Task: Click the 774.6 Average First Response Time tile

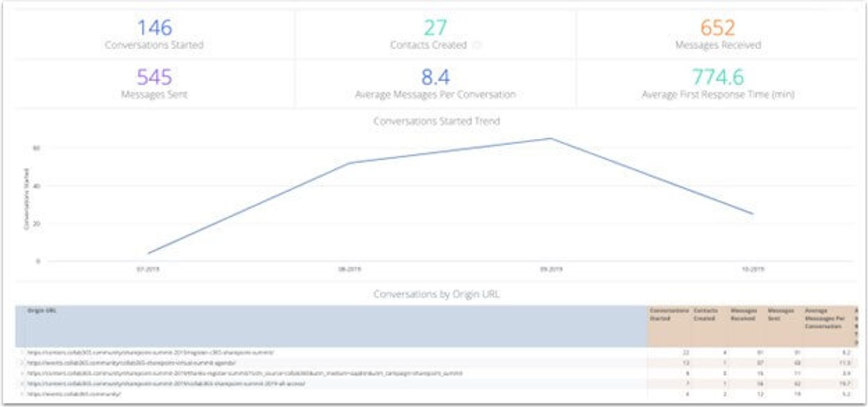Action: [x=717, y=83]
